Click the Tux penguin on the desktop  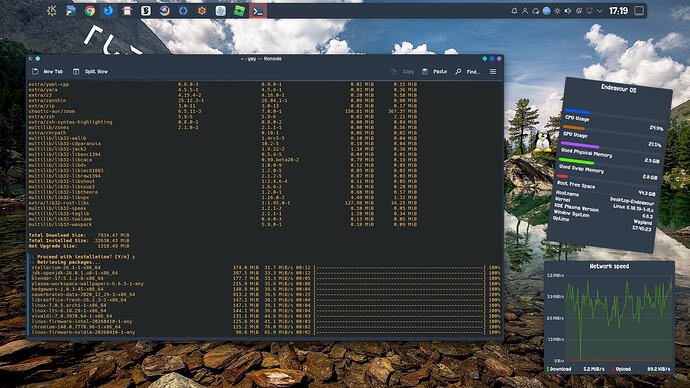point(543,142)
